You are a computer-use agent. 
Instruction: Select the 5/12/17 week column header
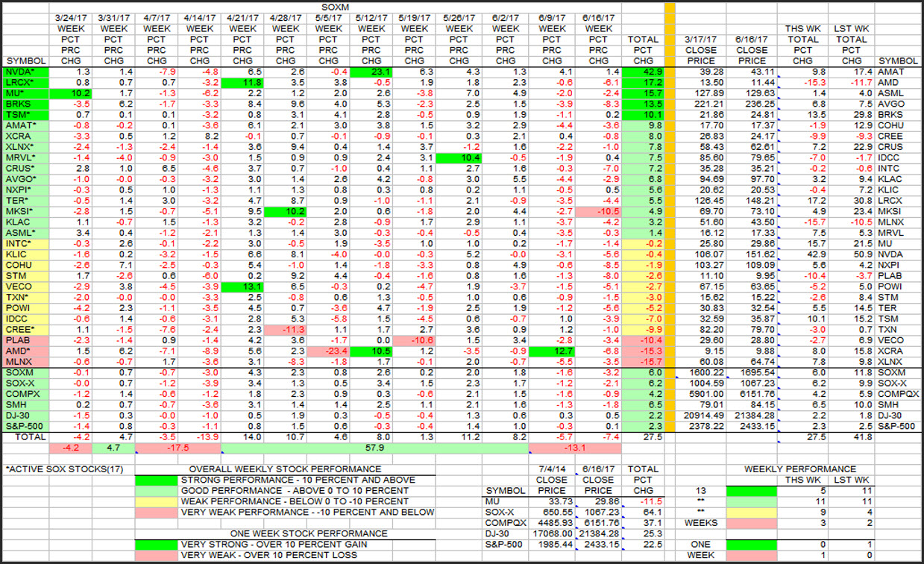pyautogui.click(x=371, y=17)
